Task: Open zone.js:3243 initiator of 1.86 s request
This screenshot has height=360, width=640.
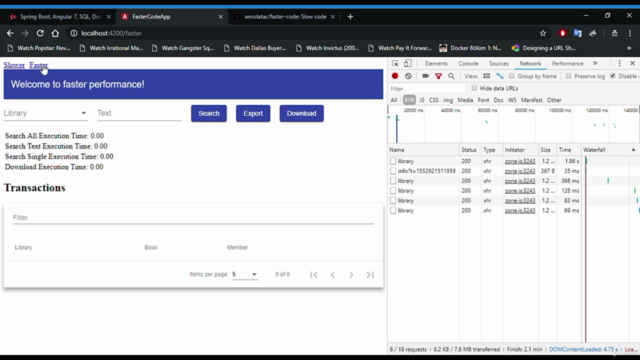Action: [x=520, y=161]
